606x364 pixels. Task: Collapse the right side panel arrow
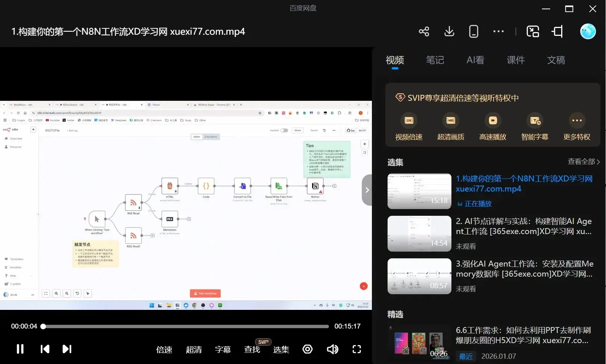click(367, 190)
